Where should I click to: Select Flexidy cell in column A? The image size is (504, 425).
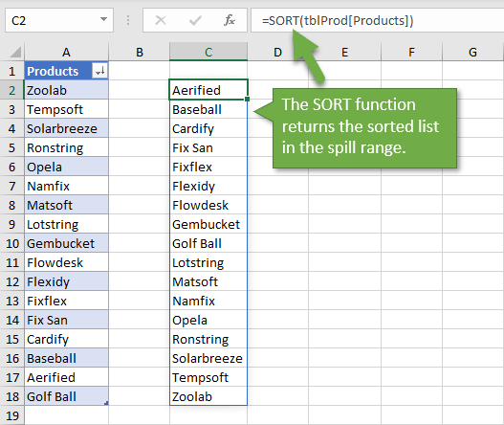click(x=67, y=281)
